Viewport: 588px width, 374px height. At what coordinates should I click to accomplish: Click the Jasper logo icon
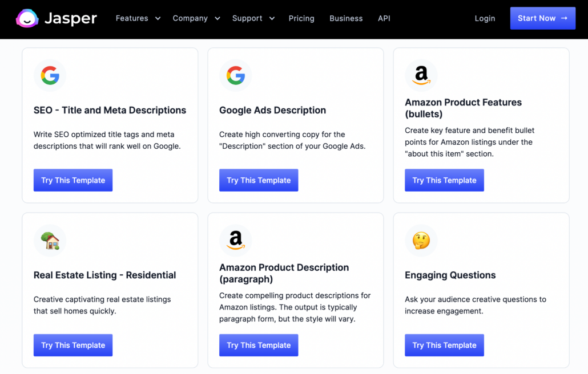click(x=26, y=18)
